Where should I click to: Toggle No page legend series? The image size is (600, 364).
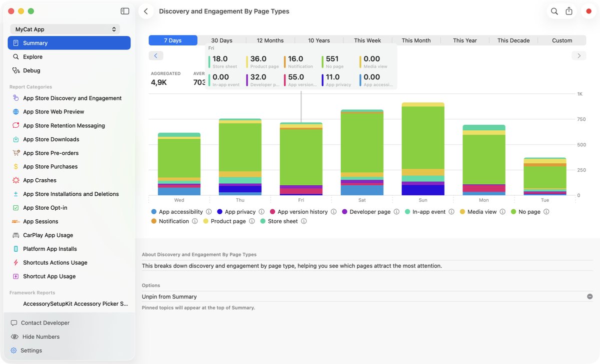[x=525, y=212]
